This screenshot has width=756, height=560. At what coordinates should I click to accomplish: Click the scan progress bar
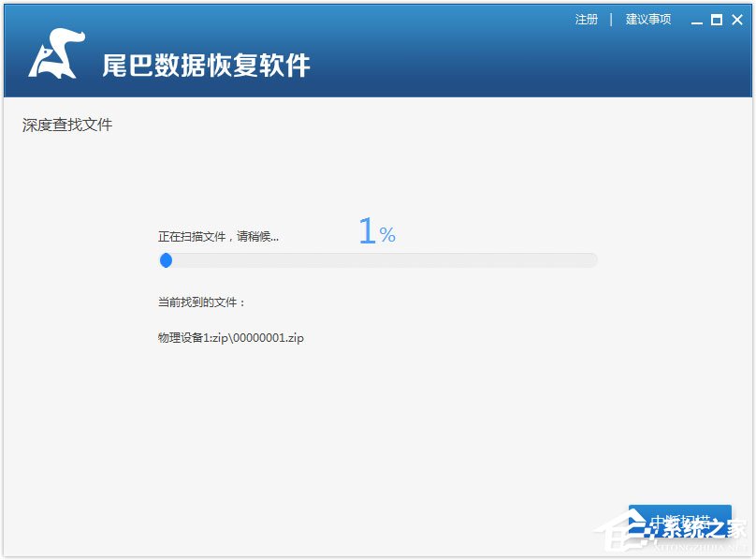379,260
